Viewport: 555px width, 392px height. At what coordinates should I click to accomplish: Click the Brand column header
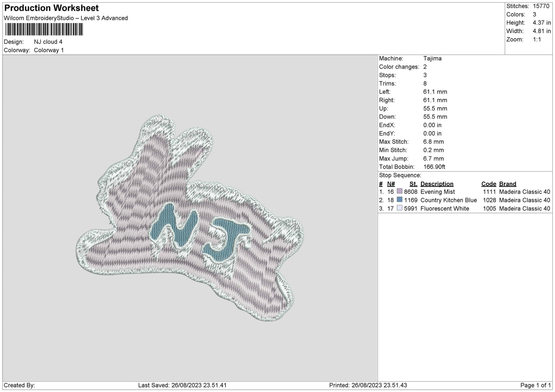[x=508, y=184]
